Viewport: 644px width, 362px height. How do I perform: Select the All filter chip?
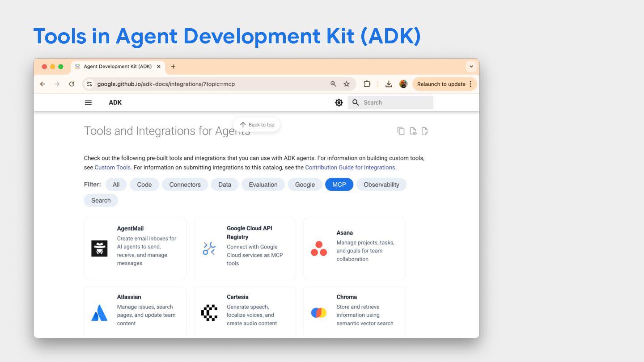coord(116,185)
